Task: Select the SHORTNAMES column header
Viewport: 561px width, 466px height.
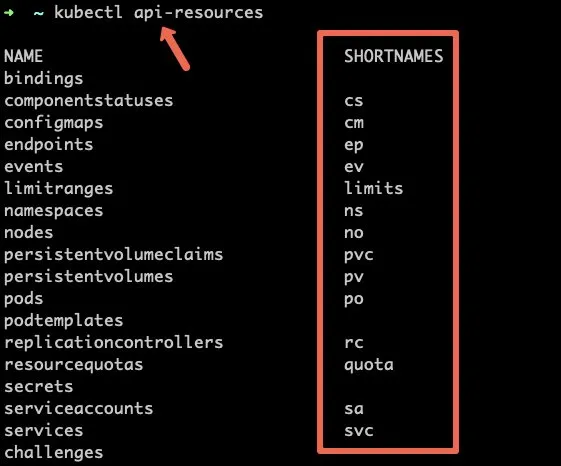Action: pyautogui.click(x=394, y=56)
